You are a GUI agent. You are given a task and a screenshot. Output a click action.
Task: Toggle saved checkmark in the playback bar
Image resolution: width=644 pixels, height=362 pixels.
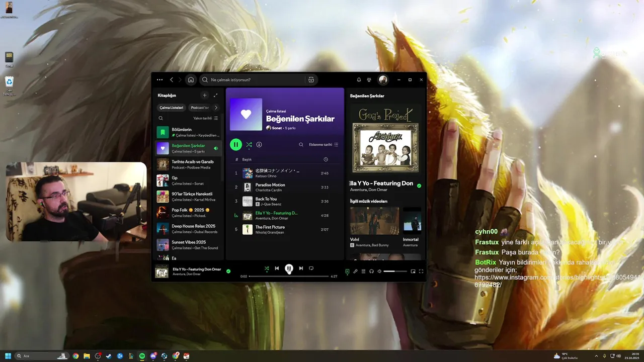228,271
